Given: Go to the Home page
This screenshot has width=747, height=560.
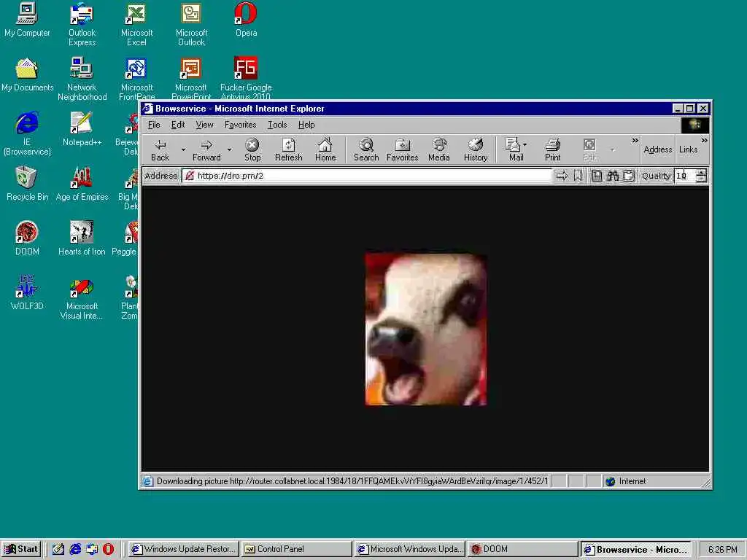Looking at the screenshot, I should click(x=325, y=149).
